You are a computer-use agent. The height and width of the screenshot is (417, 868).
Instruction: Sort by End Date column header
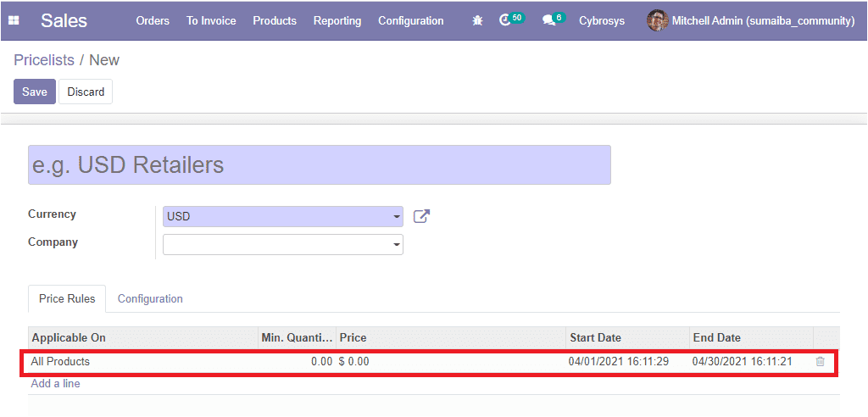click(x=751, y=338)
